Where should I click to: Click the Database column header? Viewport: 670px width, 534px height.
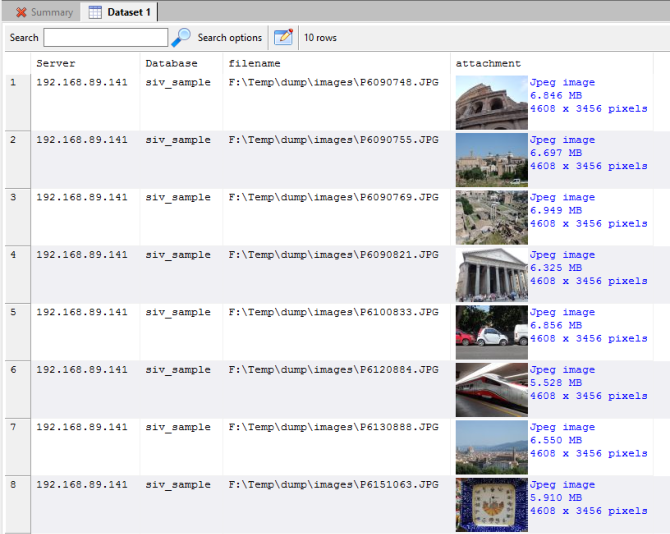(x=171, y=64)
